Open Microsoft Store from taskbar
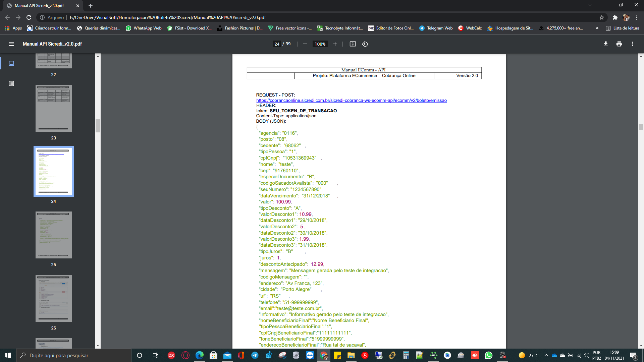Viewport: 644px width, 362px height. pyautogui.click(x=213, y=355)
